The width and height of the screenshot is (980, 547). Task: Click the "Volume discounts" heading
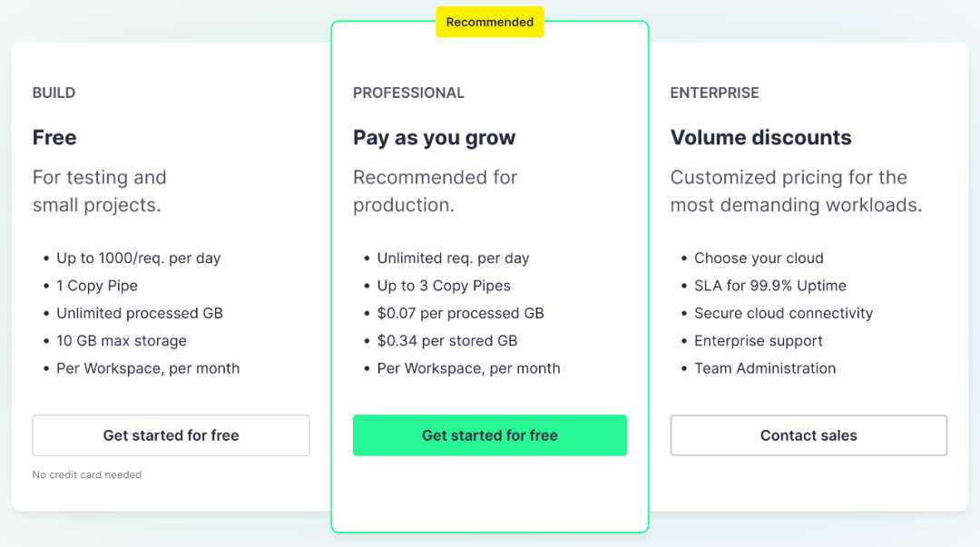click(x=760, y=138)
